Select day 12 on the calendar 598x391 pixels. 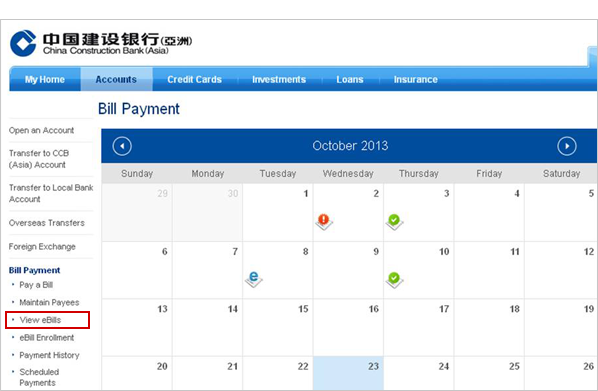(x=561, y=270)
